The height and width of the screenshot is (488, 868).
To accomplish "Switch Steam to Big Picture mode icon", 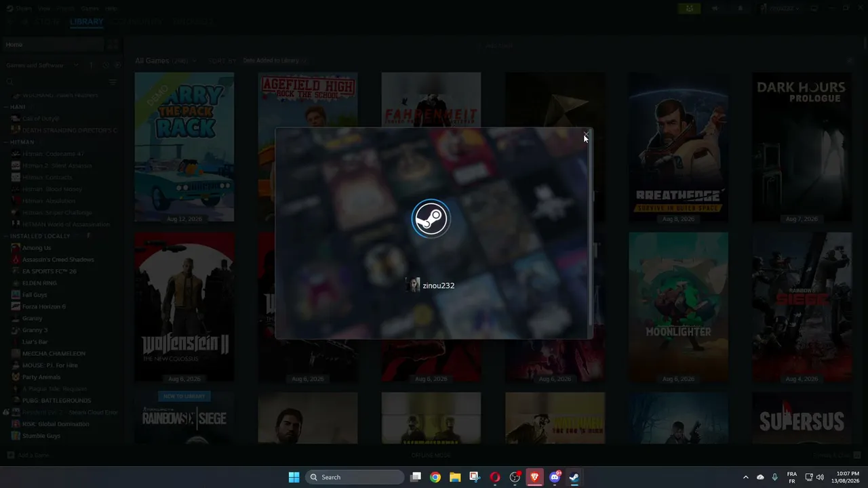I will pyautogui.click(x=814, y=8).
